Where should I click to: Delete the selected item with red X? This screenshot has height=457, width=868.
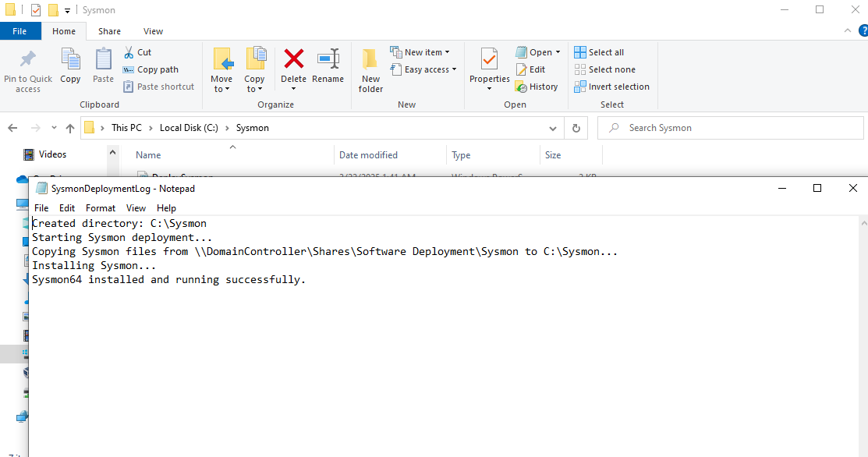[293, 60]
